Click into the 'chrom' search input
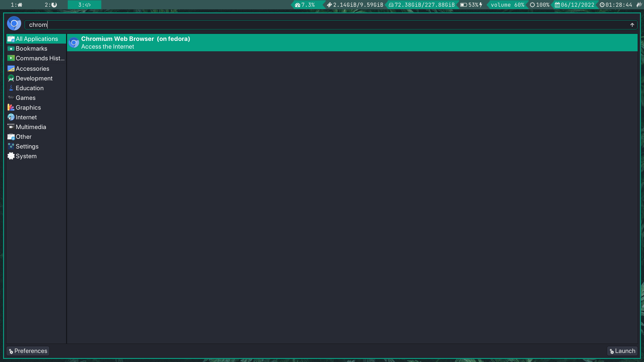Image resolution: width=644 pixels, height=362 pixels. (x=302, y=25)
